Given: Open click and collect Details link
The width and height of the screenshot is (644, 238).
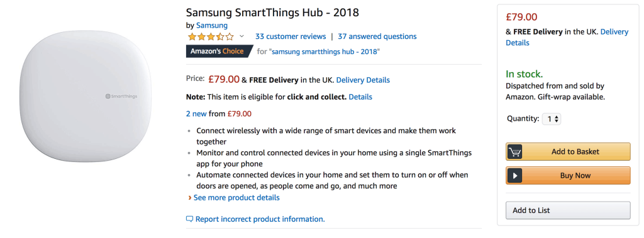Looking at the screenshot, I should coord(360,97).
